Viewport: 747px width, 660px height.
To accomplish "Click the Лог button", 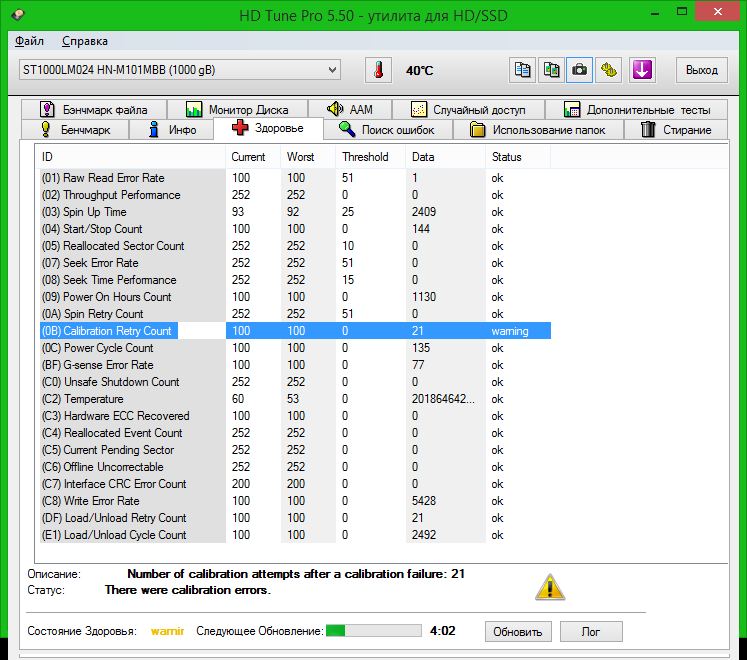I will pos(590,632).
